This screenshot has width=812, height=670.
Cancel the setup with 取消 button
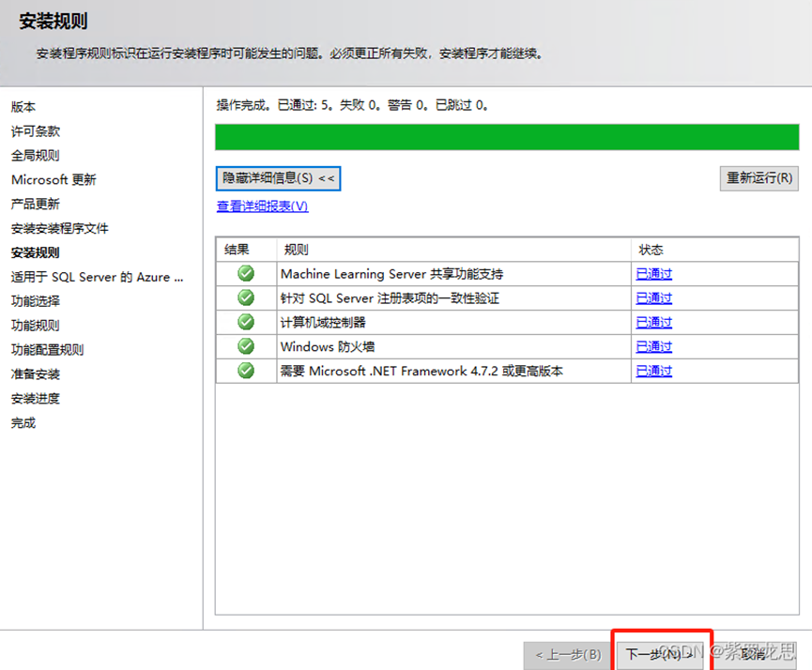pyautogui.click(x=754, y=655)
